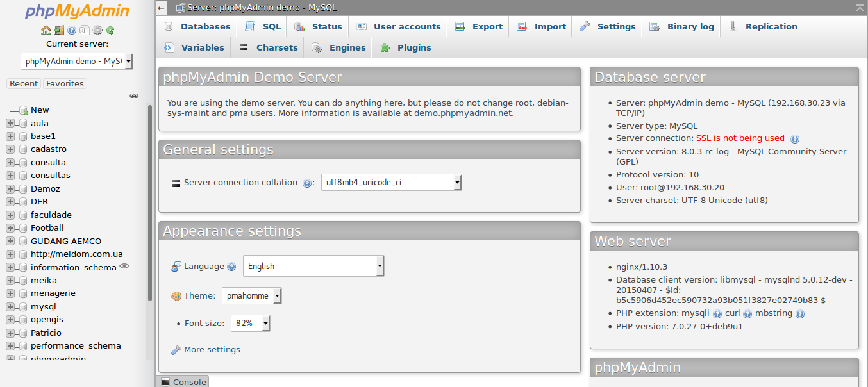868x387 pixels.
Task: Click the phpMyAdmin logo
Action: point(77,12)
